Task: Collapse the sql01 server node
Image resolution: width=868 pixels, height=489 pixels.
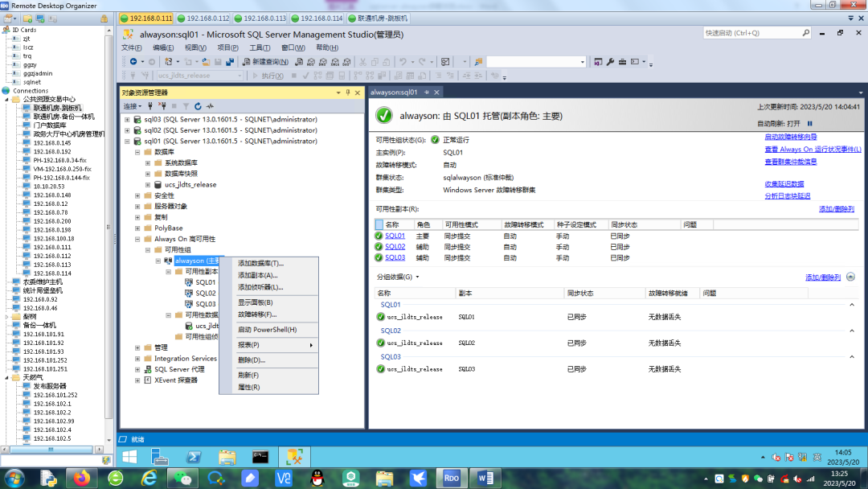Action: click(127, 142)
